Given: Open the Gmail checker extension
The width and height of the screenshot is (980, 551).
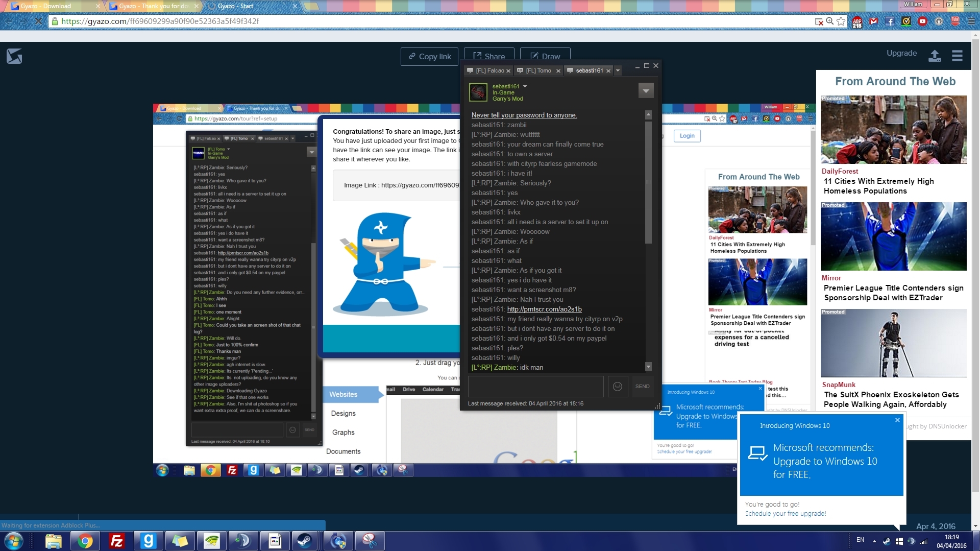Looking at the screenshot, I should pyautogui.click(x=873, y=21).
